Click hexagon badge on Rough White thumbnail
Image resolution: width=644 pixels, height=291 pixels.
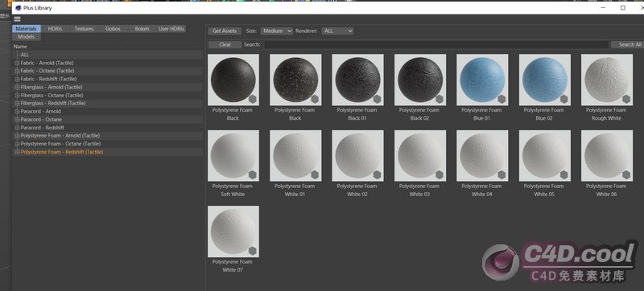626,99
